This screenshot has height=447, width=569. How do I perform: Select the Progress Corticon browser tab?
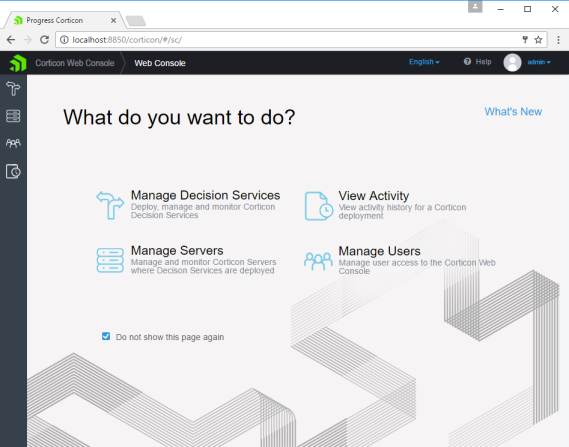(x=65, y=20)
